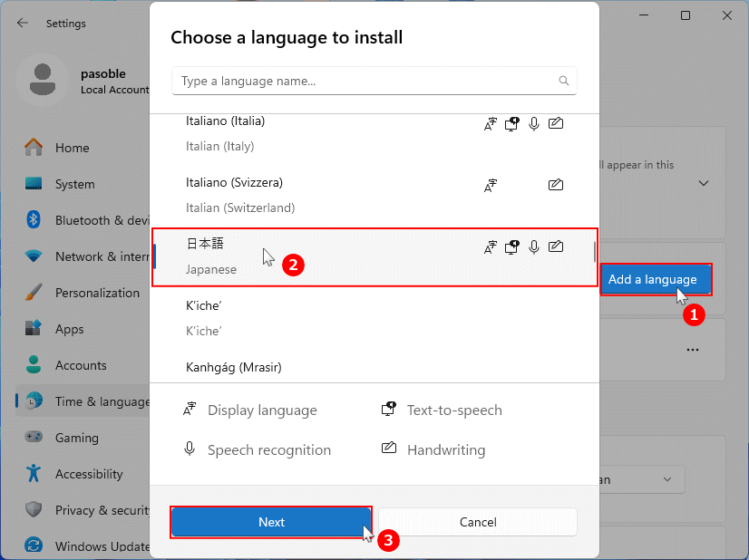Click the back arrow in Settings
749x560 pixels.
click(x=21, y=23)
